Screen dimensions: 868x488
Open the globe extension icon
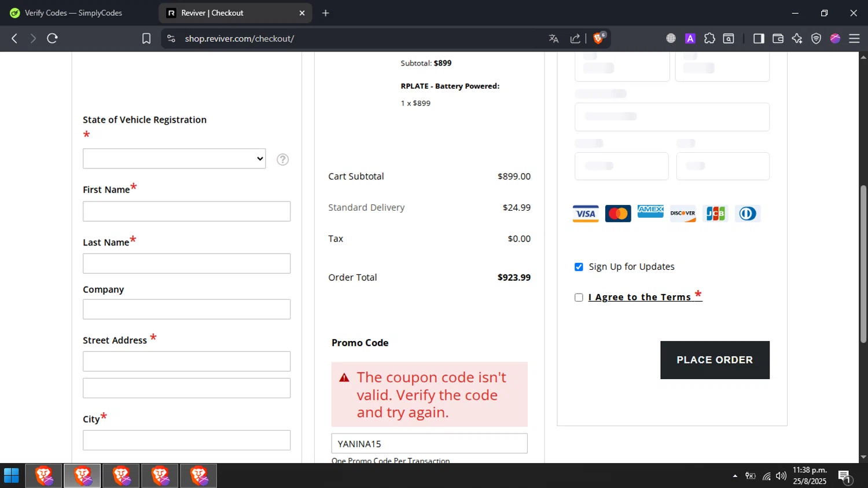click(x=671, y=38)
